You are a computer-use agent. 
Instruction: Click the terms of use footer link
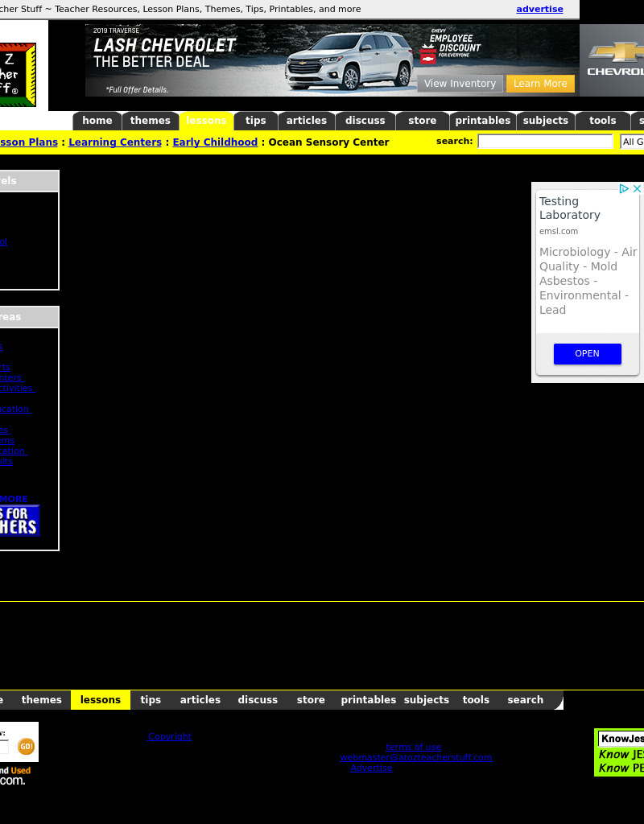(414, 748)
